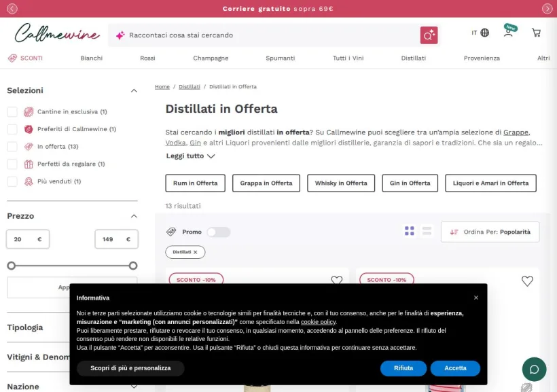Check Cantine in esclusiva checkbox

[x=12, y=111]
